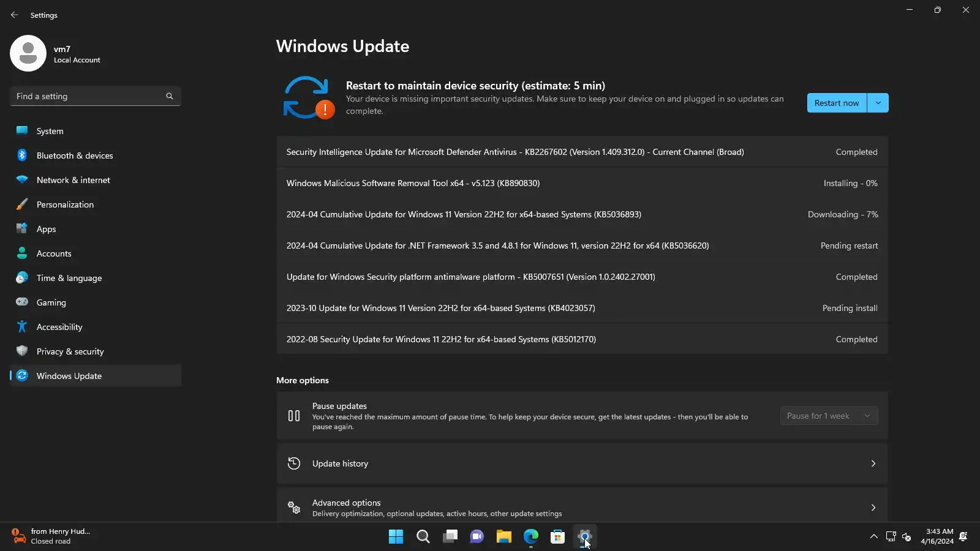Open Task View on the taskbar
Viewport: 980px width, 551px height.
click(450, 537)
